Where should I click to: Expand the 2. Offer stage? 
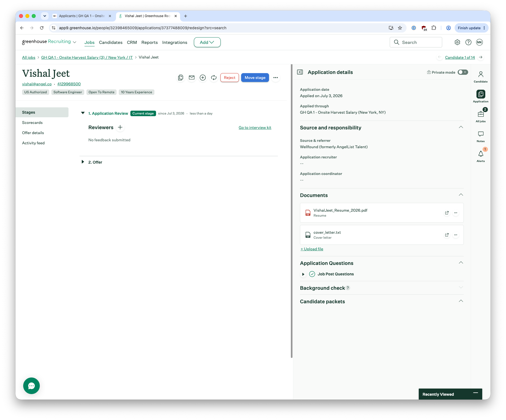[83, 162]
